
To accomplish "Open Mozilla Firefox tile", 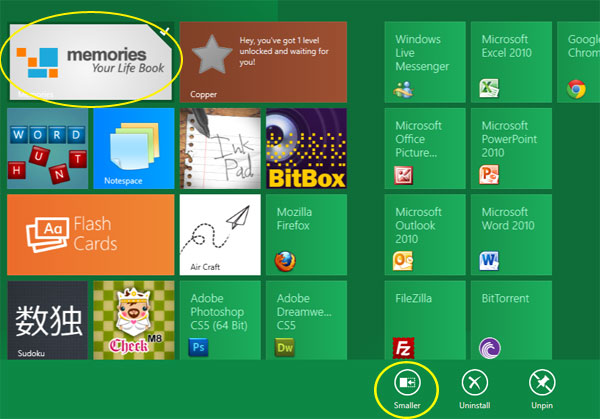I will 306,234.
